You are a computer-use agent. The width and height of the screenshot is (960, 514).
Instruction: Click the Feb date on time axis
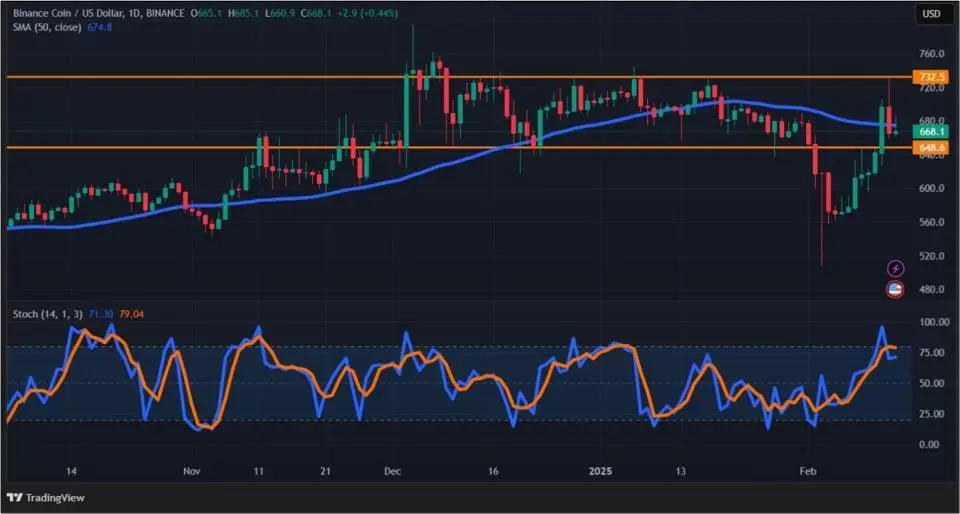pyautogui.click(x=809, y=472)
